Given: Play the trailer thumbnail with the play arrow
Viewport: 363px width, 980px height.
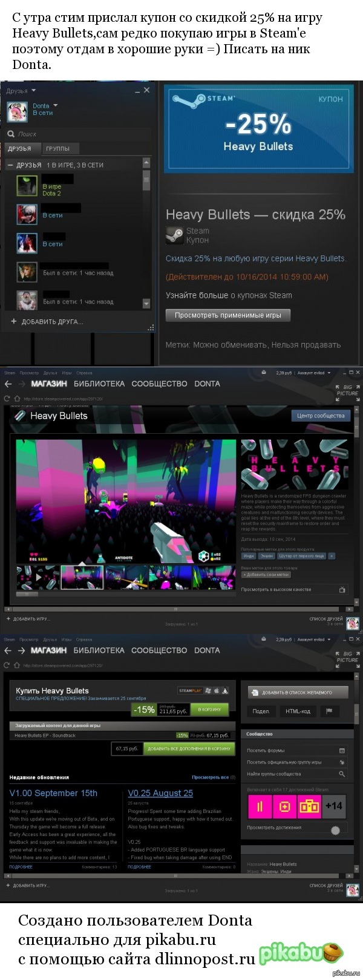Looking at the screenshot, I should coord(37,577).
